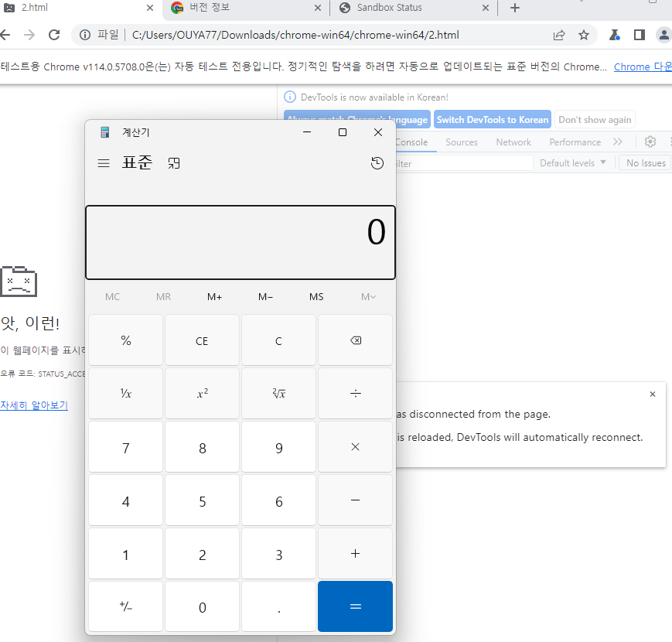
Task: Click the square root key
Action: 278,394
